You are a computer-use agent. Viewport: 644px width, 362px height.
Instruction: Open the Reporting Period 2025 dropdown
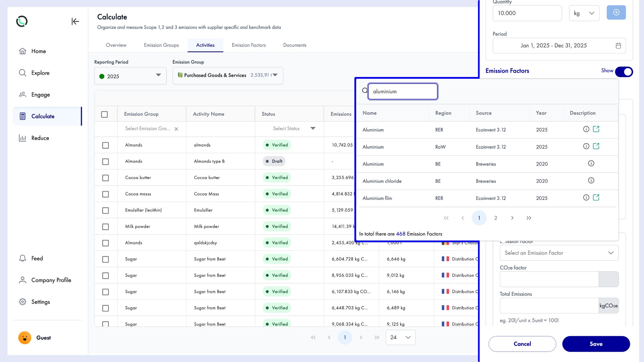pyautogui.click(x=130, y=76)
